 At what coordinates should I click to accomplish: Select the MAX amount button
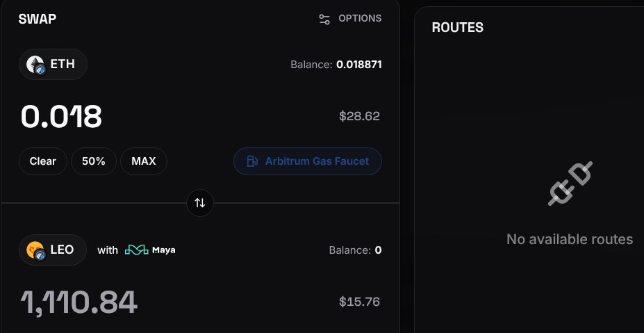coord(144,161)
